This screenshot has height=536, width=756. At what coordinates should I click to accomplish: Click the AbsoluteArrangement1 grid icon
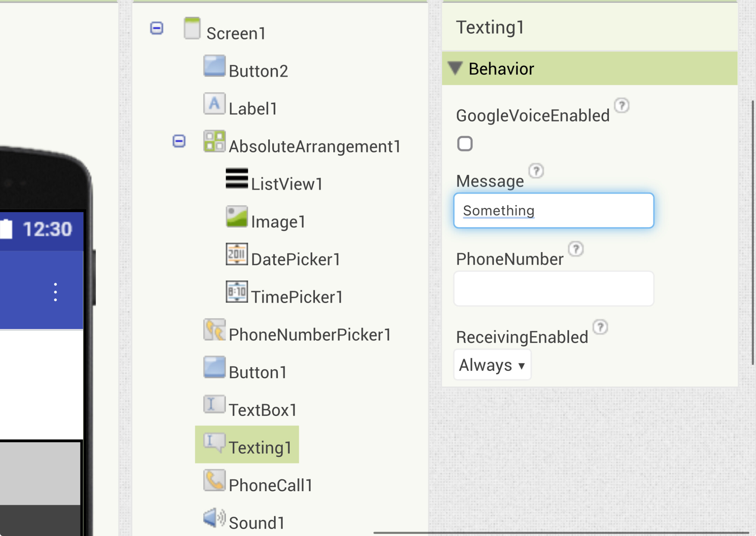214,141
